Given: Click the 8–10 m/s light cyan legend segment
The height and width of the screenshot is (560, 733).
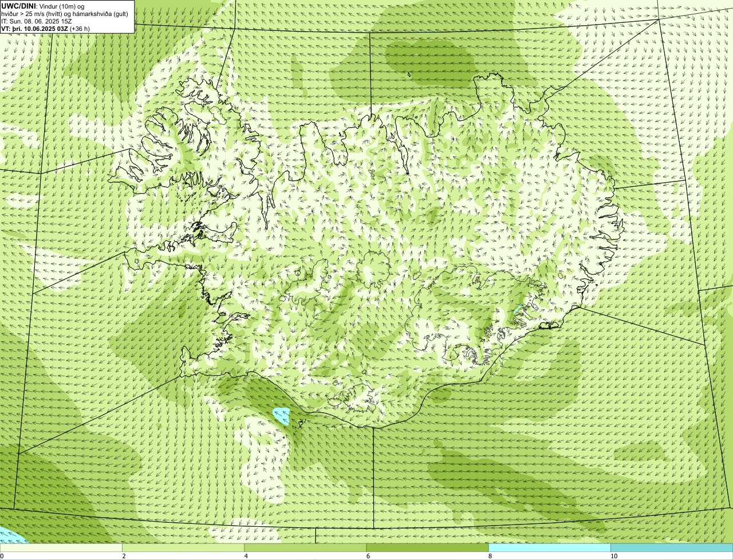Looking at the screenshot, I should coord(549,547).
